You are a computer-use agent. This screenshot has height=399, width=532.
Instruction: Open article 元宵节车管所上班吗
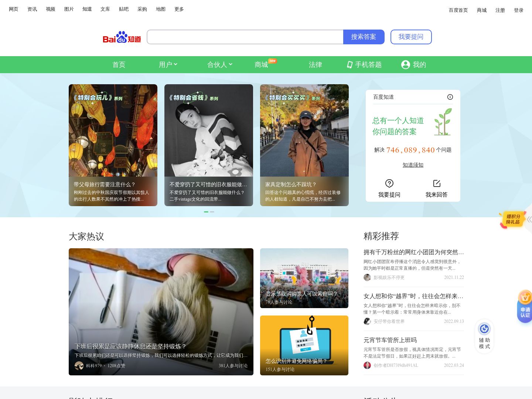click(390, 340)
